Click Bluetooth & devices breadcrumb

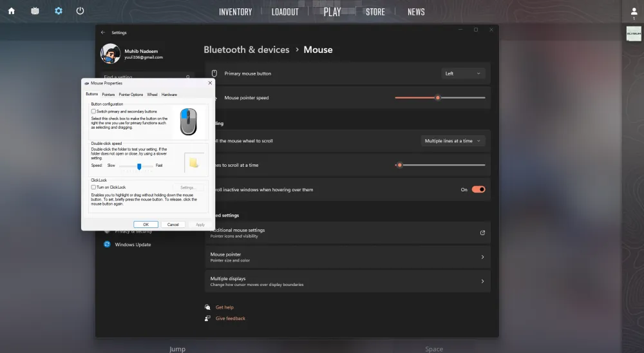[247, 50]
